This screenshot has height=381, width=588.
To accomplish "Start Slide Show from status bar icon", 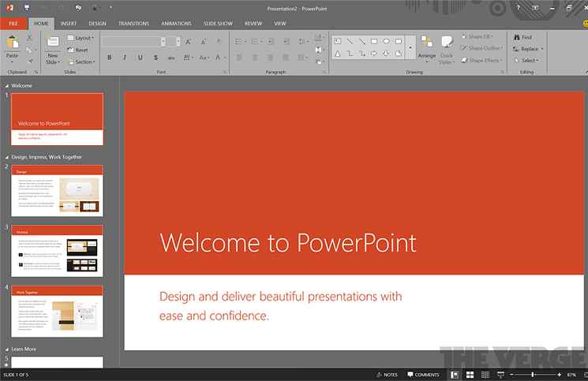I will click(x=501, y=374).
